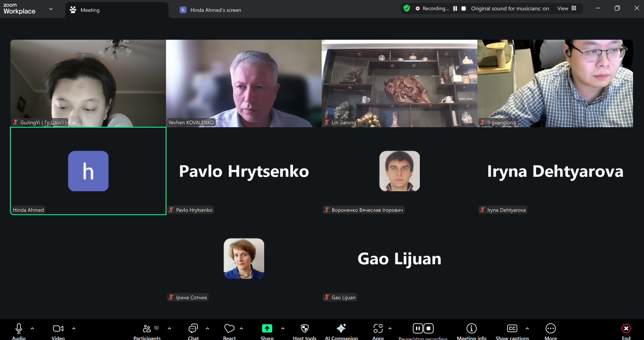Viewport: 644px width, 340px height.
Task: Open the Zoom Workplace dropdown chevron
Action: (51, 9)
